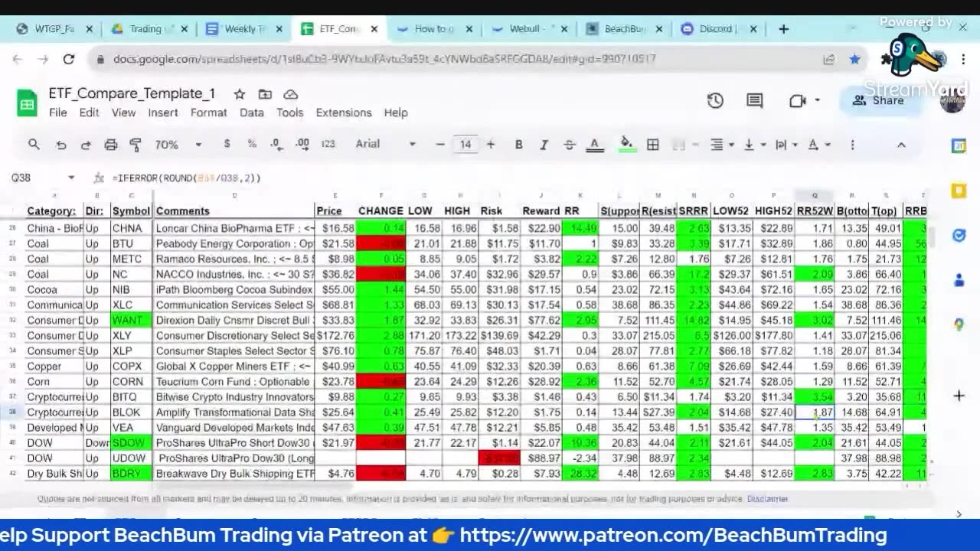Screen dimensions: 980x551
Task: Open Google Calendar in side panel
Action: click(x=959, y=145)
